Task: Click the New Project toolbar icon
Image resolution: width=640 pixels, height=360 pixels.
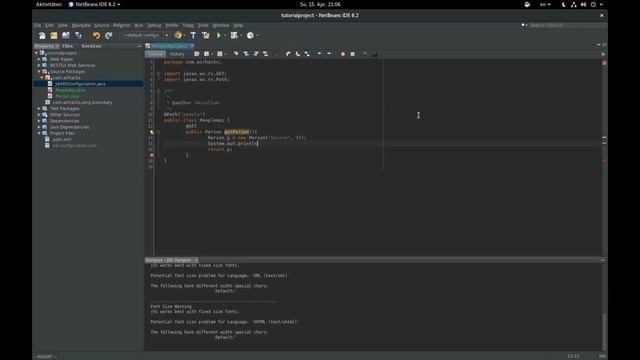Action: [x=54, y=36]
